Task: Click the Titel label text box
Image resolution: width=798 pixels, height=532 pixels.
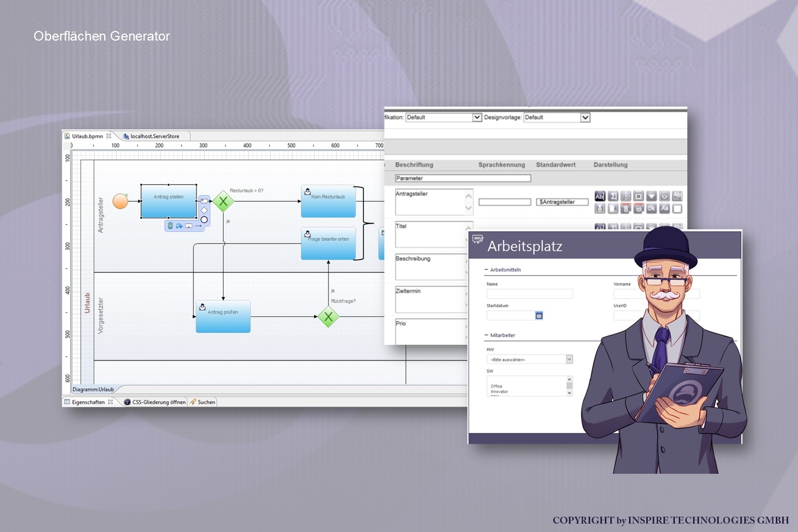Action: click(x=434, y=234)
